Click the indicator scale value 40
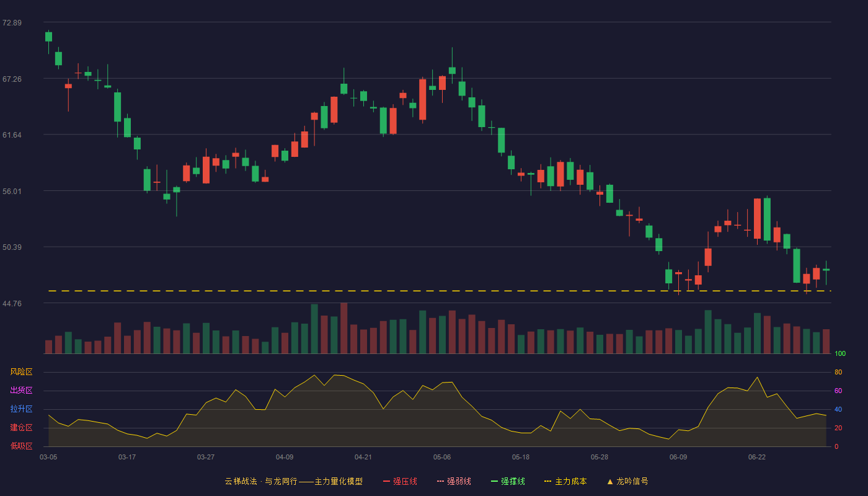This screenshot has height=496, width=868. [838, 410]
